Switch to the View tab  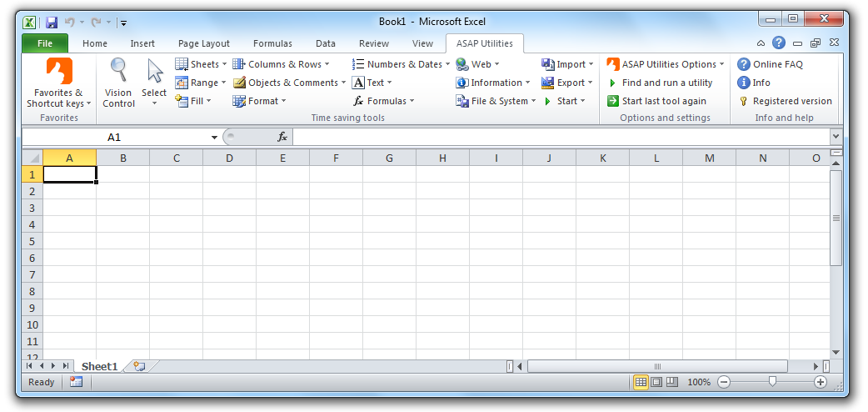422,43
